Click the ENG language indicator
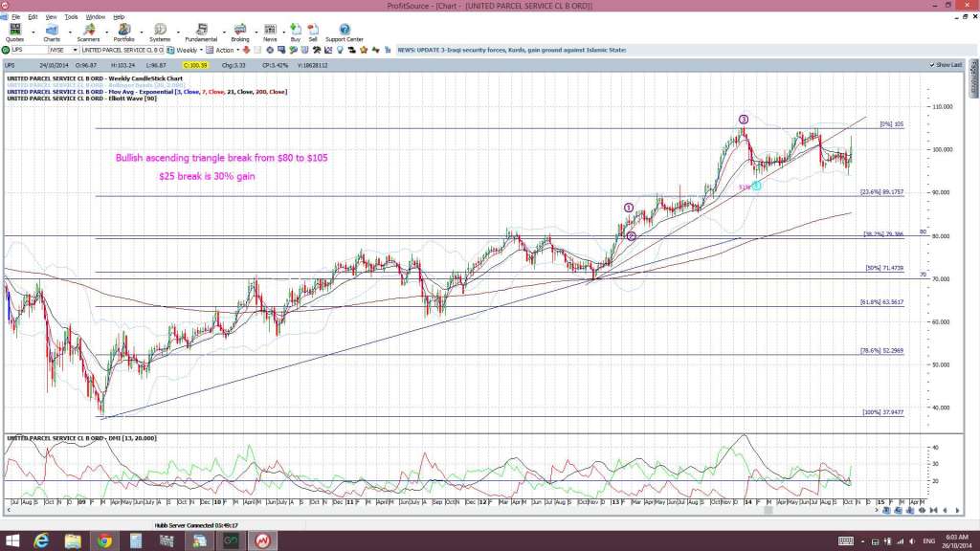 pyautogui.click(x=928, y=541)
